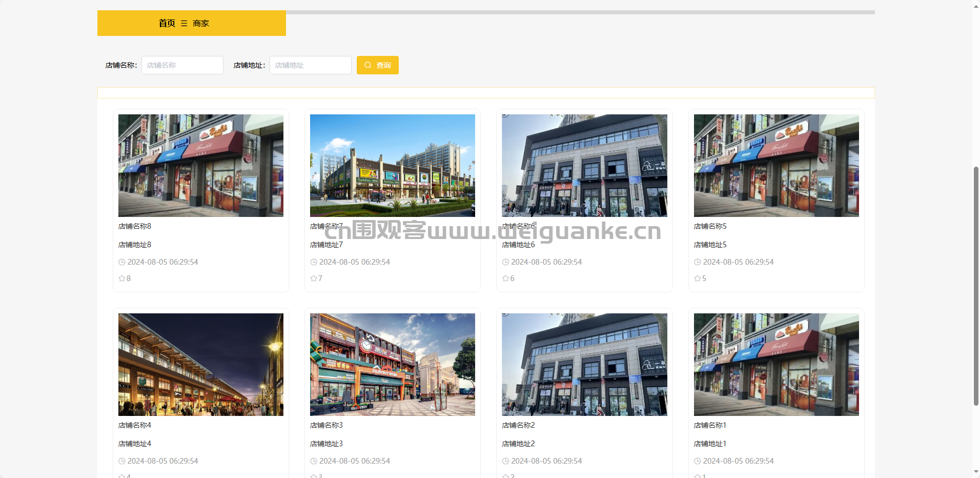The image size is (980, 478).
Task: Click the star icon on shop 8 card
Action: [x=122, y=278]
